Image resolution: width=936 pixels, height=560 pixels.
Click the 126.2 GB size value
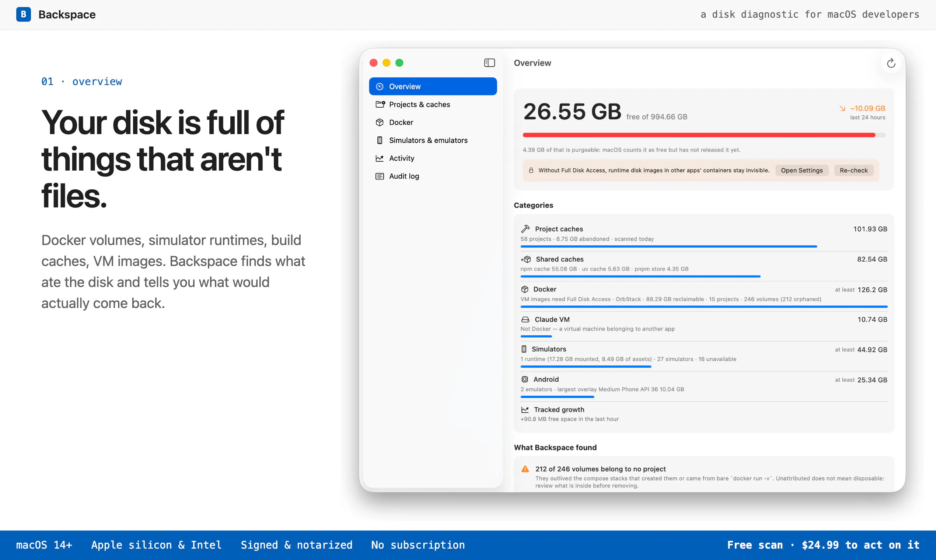pyautogui.click(x=873, y=290)
